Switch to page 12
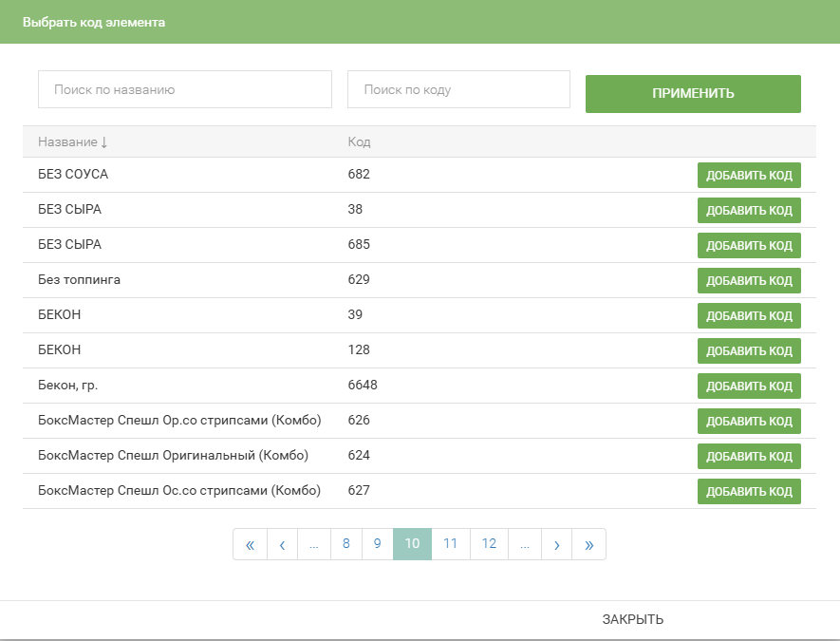This screenshot has width=840, height=641. point(489,544)
